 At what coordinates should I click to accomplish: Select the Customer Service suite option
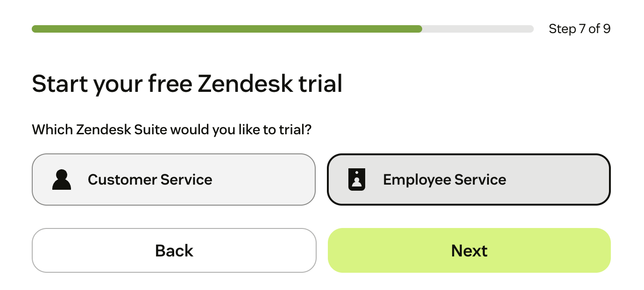173,180
